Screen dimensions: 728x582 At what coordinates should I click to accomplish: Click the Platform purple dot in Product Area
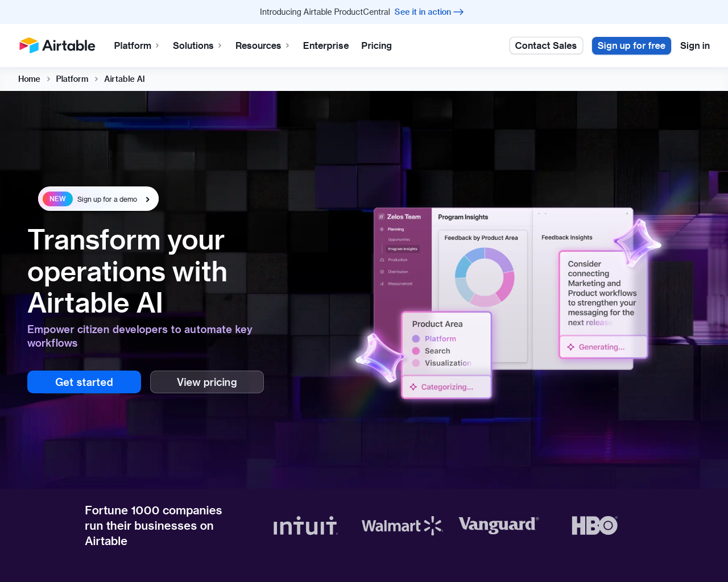(416, 339)
